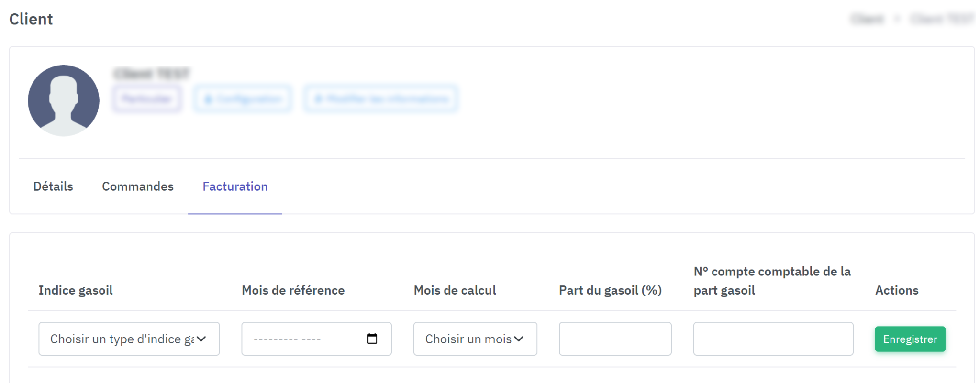Expand the Indice gasoil type dropdown
This screenshot has height=383, width=980.
129,339
